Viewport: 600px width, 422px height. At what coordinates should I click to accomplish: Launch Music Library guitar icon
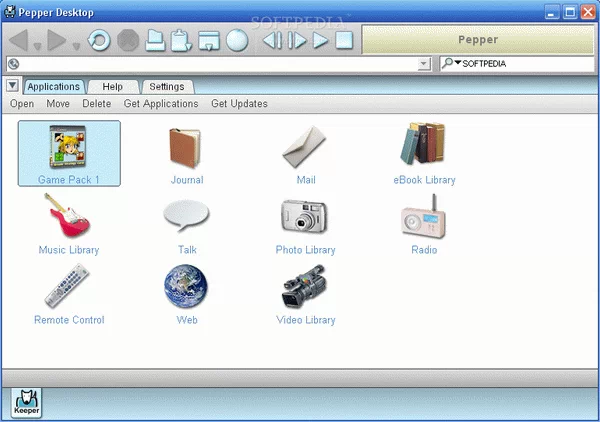click(x=67, y=215)
